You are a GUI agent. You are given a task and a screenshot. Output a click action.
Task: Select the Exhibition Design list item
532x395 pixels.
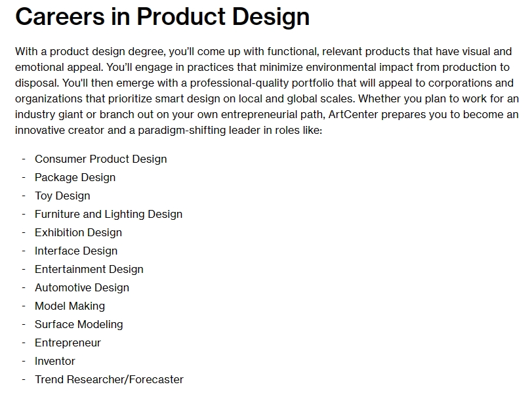click(x=78, y=232)
